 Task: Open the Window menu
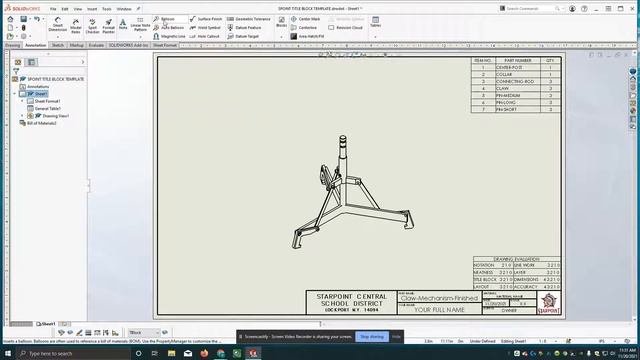(124, 9)
